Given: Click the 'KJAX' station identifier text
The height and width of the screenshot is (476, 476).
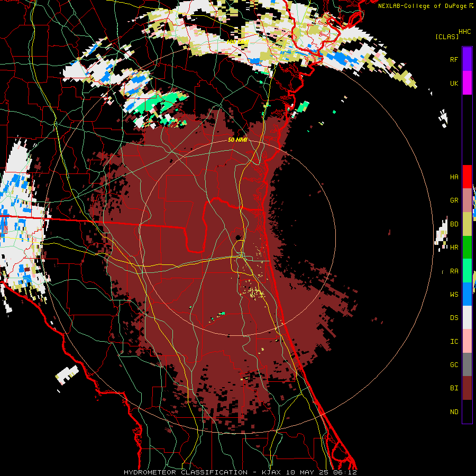Looking at the screenshot, I should [x=271, y=472].
